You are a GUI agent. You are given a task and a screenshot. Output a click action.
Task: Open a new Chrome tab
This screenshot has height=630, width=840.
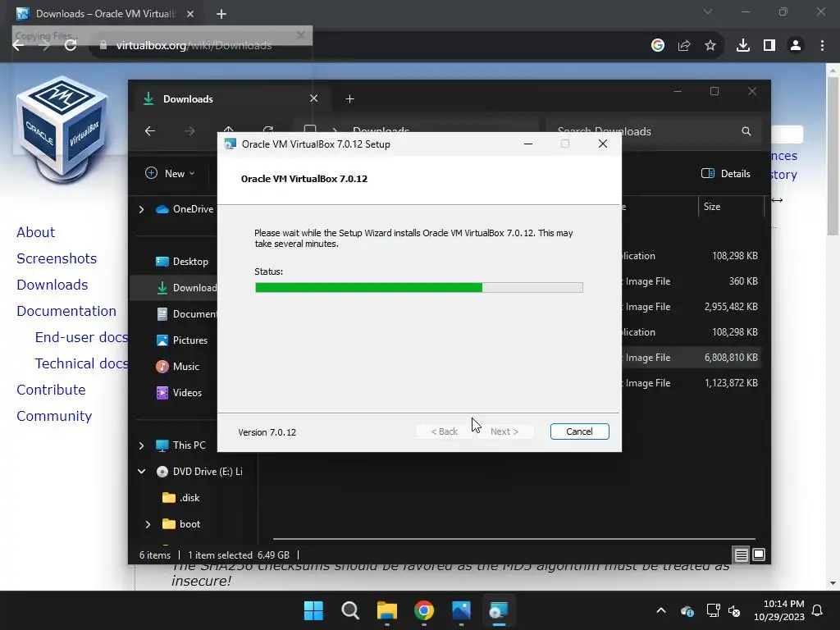point(221,14)
